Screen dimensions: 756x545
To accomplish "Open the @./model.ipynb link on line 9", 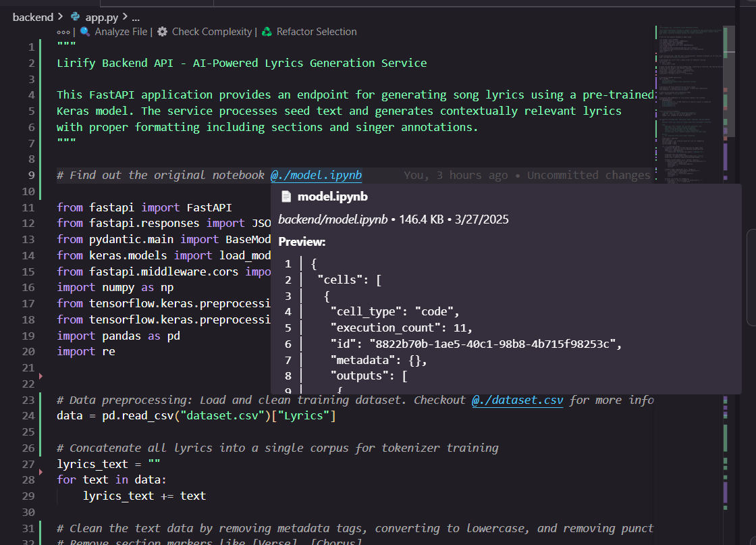I will click(x=316, y=175).
